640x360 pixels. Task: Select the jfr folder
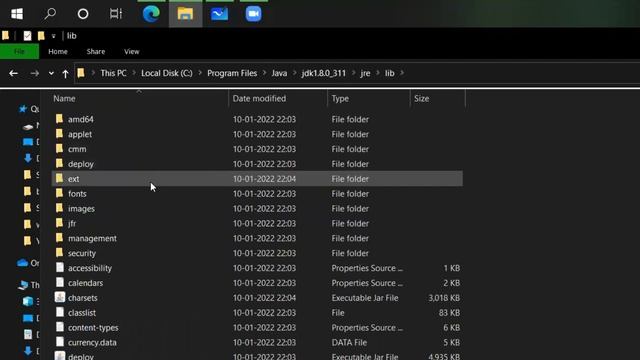tap(72, 224)
